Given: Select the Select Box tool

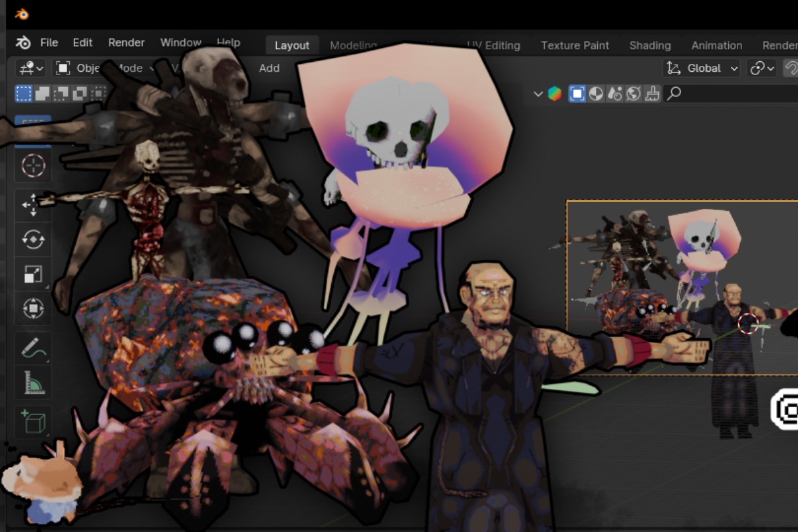Looking at the screenshot, I should click(x=33, y=130).
